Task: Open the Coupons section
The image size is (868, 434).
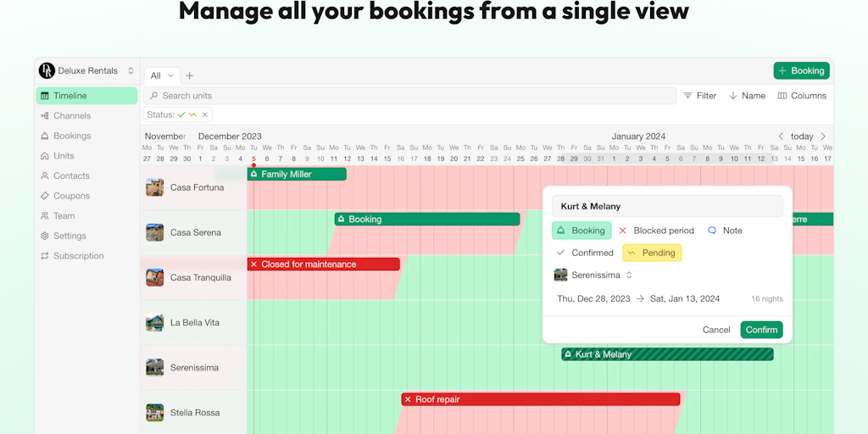Action: [x=71, y=196]
